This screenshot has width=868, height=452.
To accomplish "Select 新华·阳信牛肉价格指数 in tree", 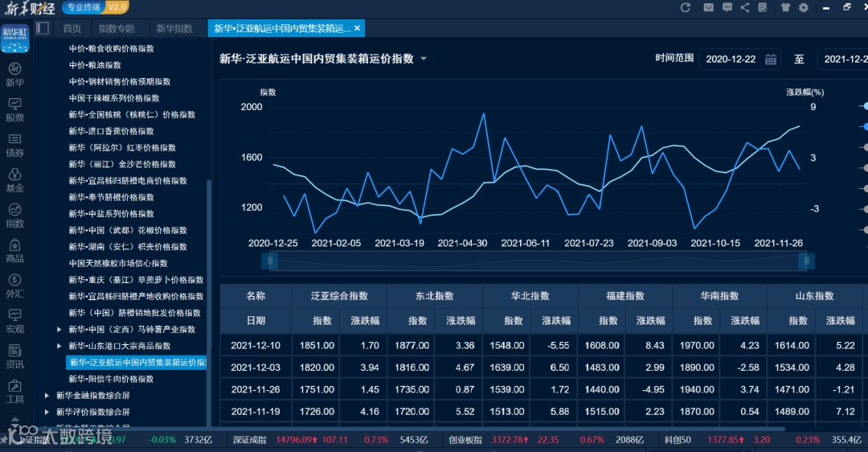I will [x=111, y=379].
